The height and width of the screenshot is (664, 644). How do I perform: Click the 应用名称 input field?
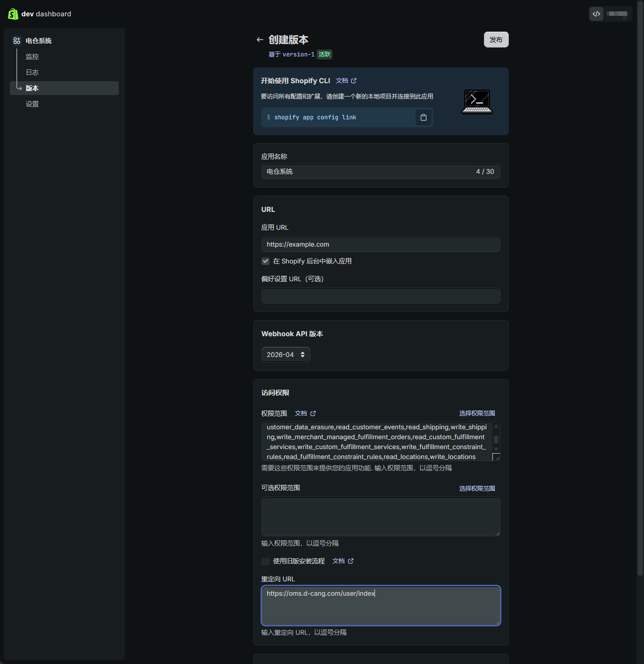pos(380,171)
